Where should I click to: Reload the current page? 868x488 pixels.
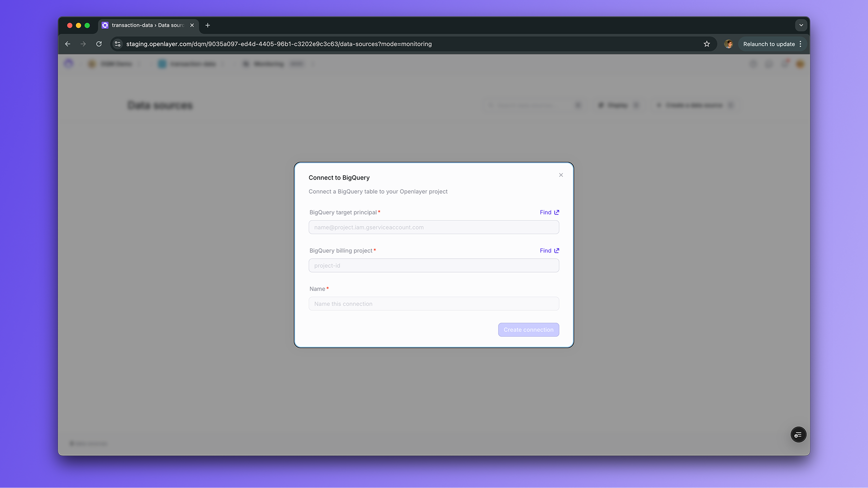click(x=99, y=44)
